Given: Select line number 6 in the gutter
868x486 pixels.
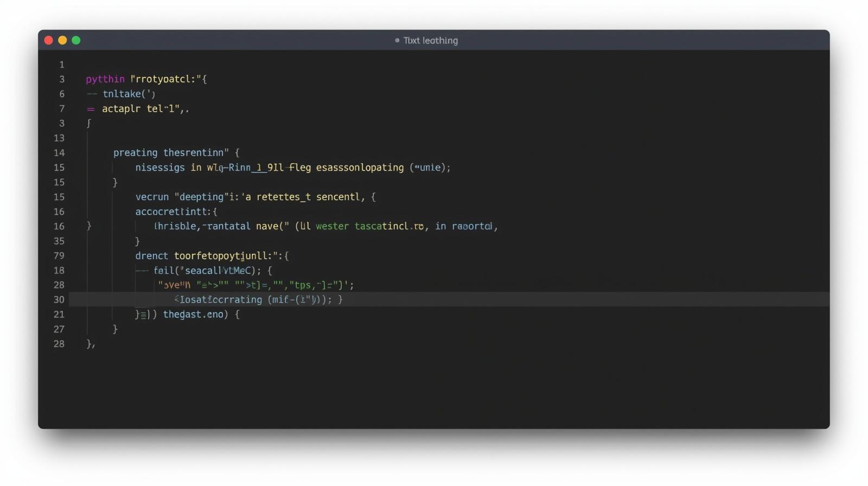Looking at the screenshot, I should point(62,94).
